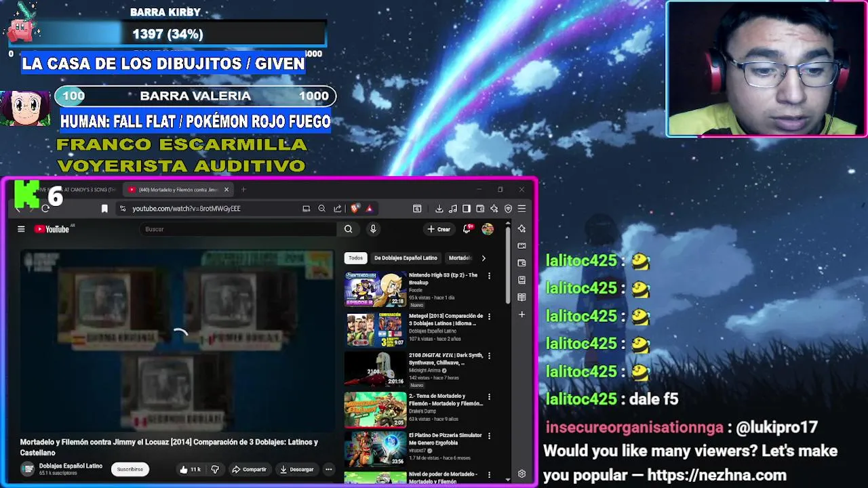The width and height of the screenshot is (868, 488).
Task: Open the browser downloads icon
Action: click(439, 209)
